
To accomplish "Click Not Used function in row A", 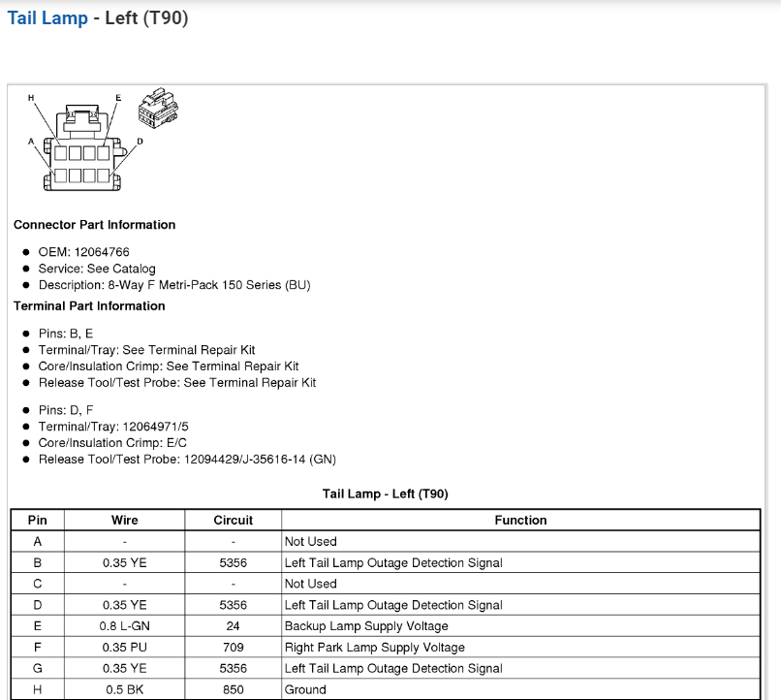I will coord(520,542).
